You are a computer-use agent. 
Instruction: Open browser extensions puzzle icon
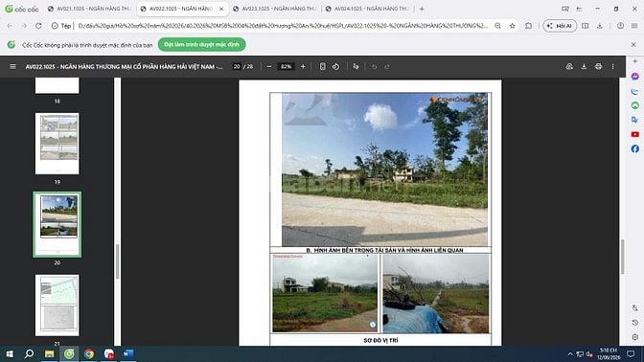coord(529,26)
